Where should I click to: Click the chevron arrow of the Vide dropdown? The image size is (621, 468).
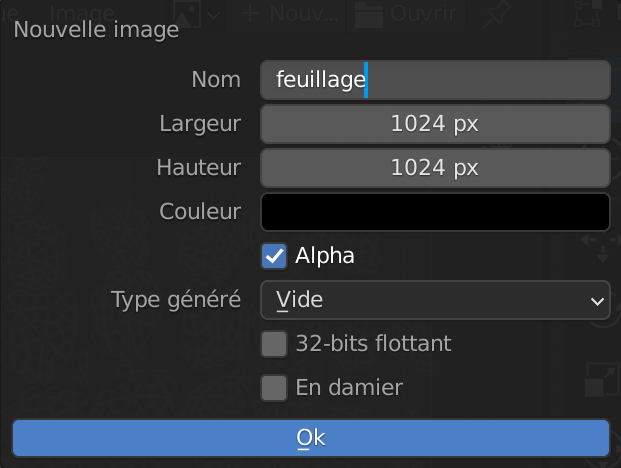click(x=597, y=300)
